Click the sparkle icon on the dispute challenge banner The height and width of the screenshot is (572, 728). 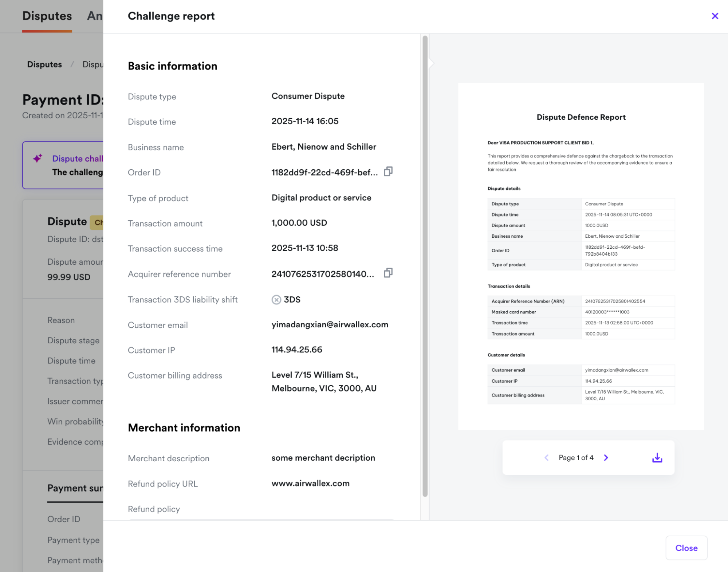[x=37, y=158]
